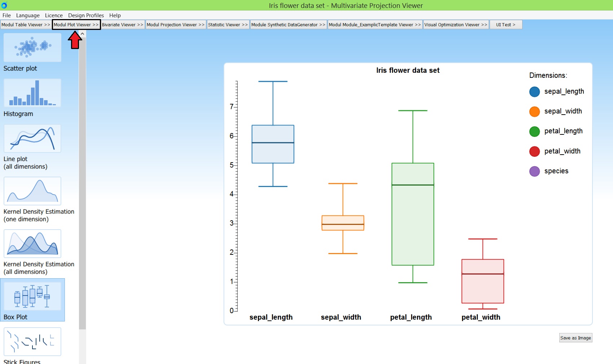
Task: Expand the Statistic Viewer module
Action: tap(228, 25)
